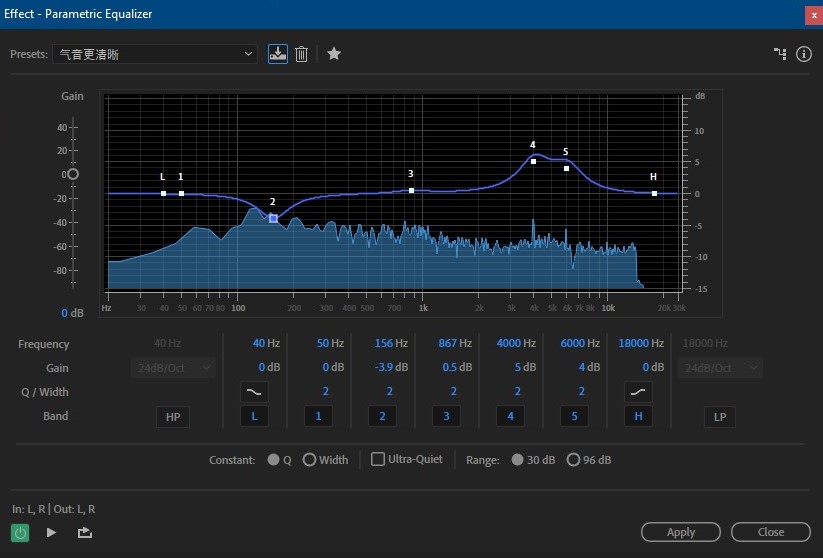The image size is (823, 558).
Task: Delete preset with the trash icon
Action: [x=301, y=54]
